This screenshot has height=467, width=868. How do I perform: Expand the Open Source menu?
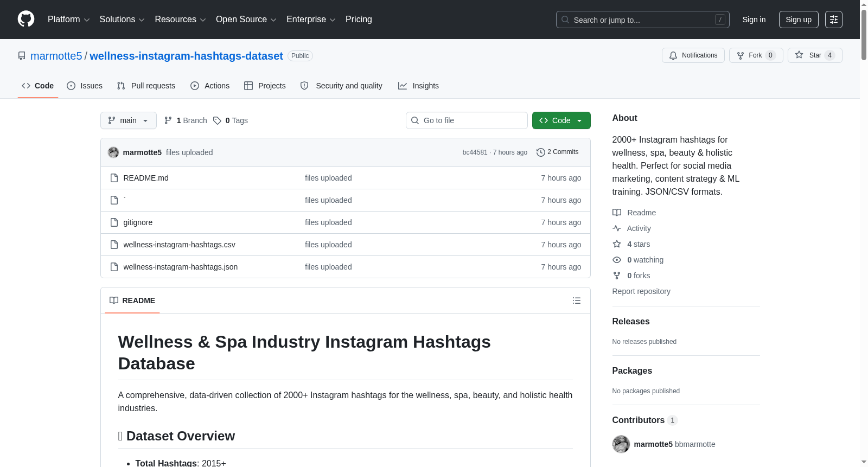coord(246,20)
